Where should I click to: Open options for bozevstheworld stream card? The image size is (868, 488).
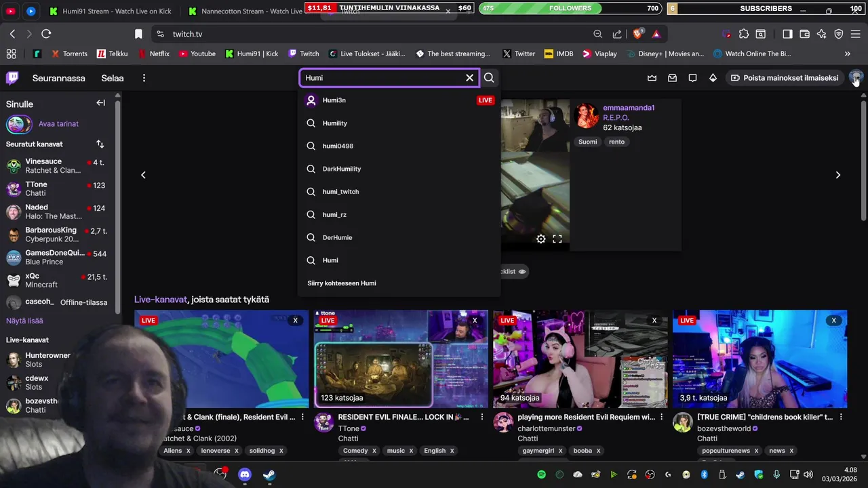pyautogui.click(x=841, y=417)
